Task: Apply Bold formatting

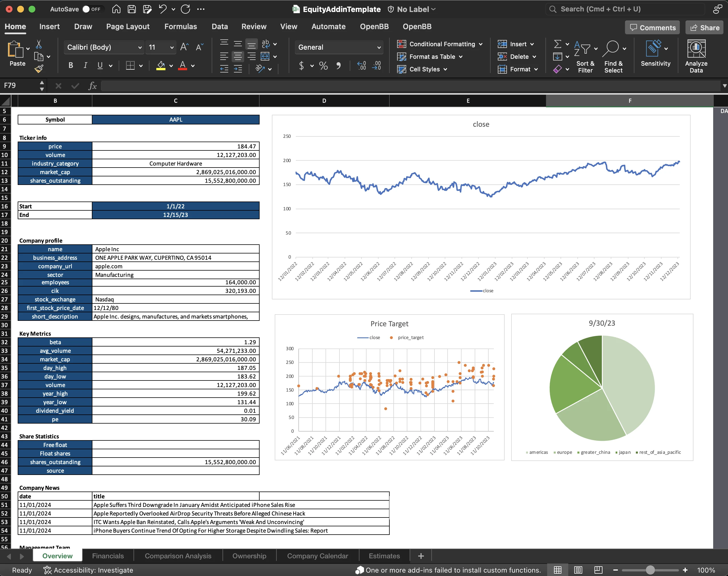Action: click(x=70, y=65)
